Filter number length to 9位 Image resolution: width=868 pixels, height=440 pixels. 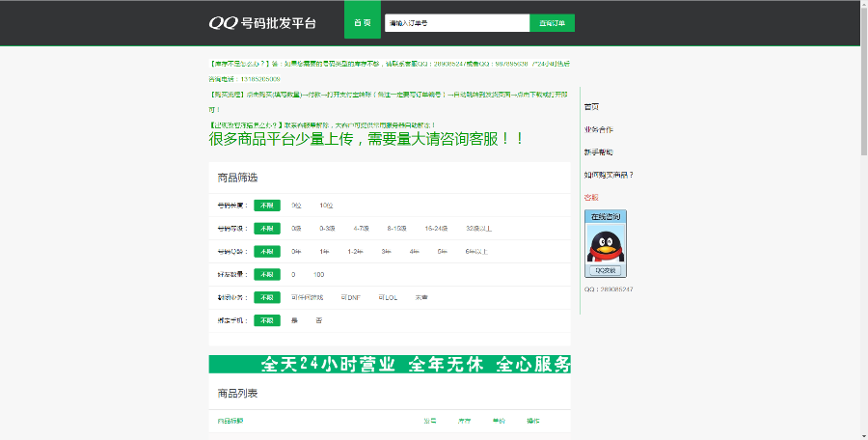tap(296, 206)
